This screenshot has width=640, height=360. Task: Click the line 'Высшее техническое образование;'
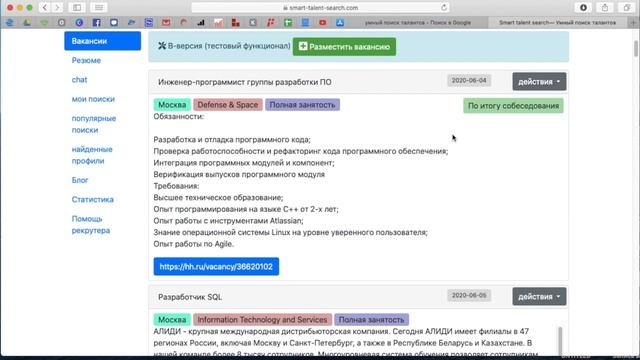click(218, 198)
